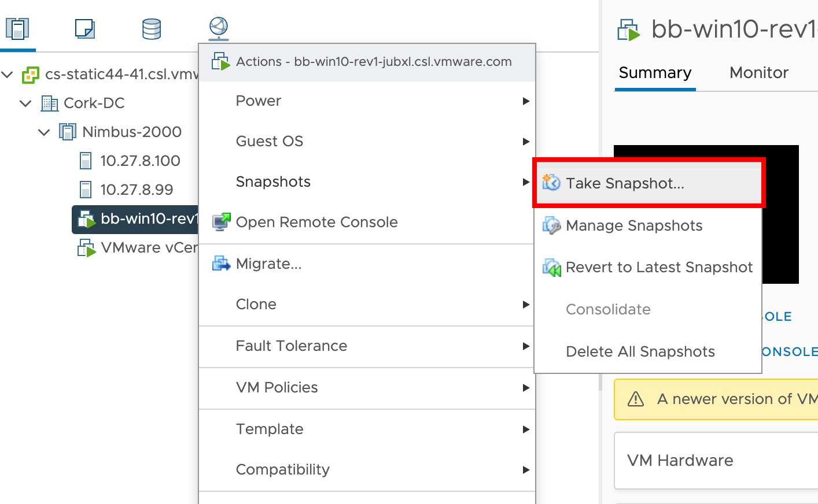Collapse the Cork-DC datacenter node

(x=25, y=103)
